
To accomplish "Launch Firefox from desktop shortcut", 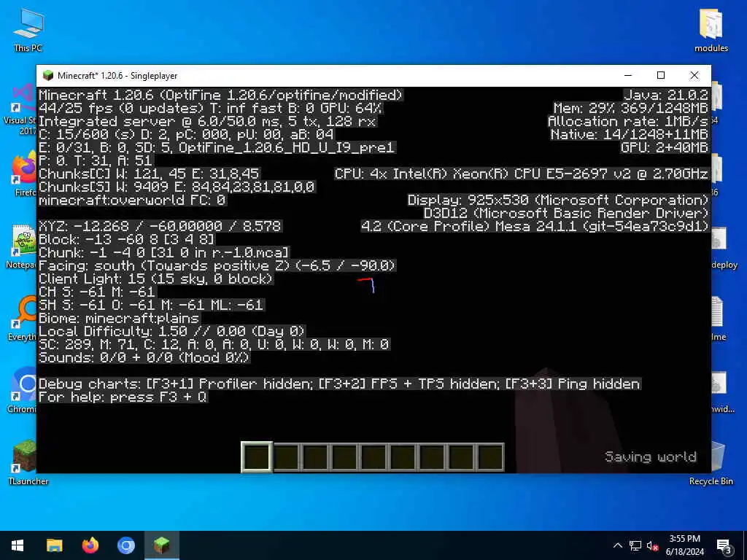I will 22,174.
